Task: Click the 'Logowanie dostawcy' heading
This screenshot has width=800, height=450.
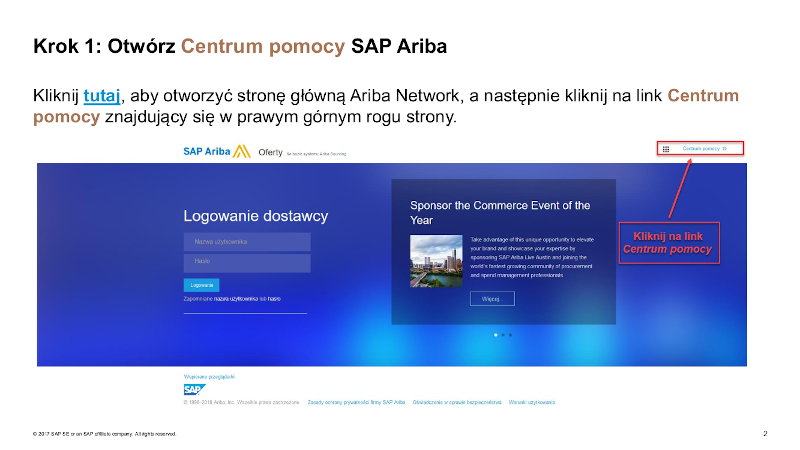Action: click(x=256, y=216)
